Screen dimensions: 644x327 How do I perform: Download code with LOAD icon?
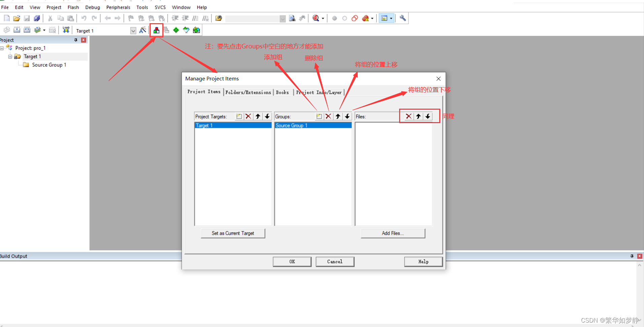click(66, 30)
